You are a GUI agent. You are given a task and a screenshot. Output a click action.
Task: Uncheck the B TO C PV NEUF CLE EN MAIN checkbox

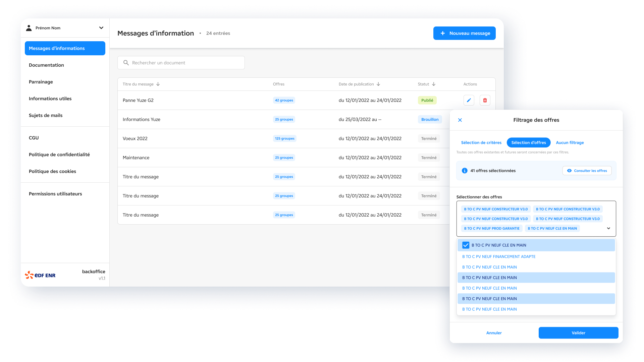point(466,245)
